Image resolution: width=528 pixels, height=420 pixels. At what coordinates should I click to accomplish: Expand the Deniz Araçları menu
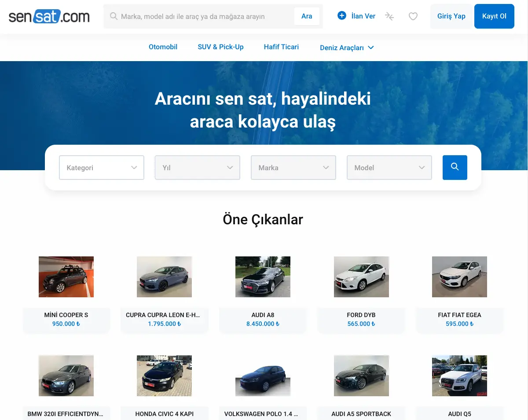[347, 47]
